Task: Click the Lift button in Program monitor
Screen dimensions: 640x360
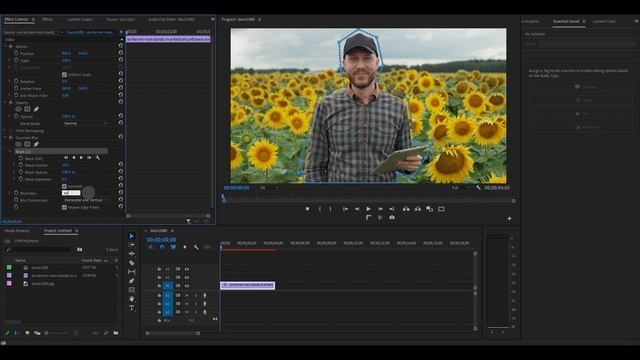Action: click(406, 209)
